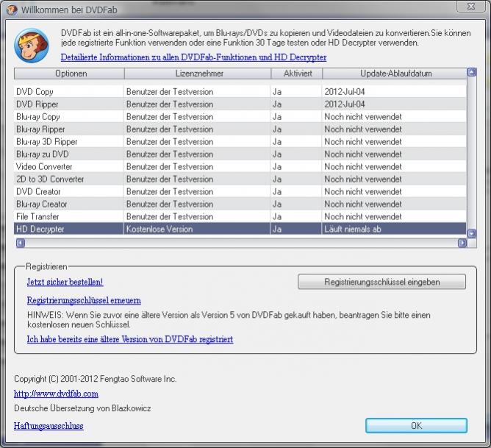Visit http://www.dvdfab.com link
Image resolution: width=491 pixels, height=448 pixels.
[x=56, y=394]
